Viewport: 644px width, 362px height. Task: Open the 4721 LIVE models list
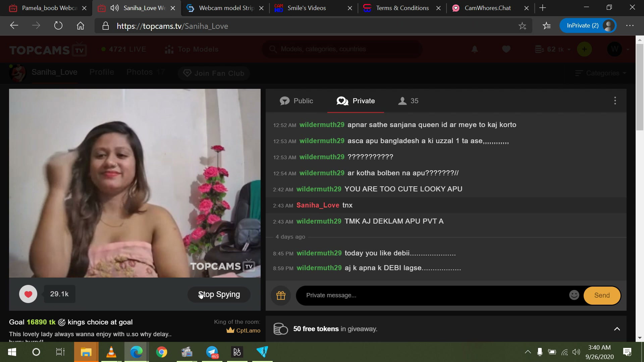(x=124, y=49)
